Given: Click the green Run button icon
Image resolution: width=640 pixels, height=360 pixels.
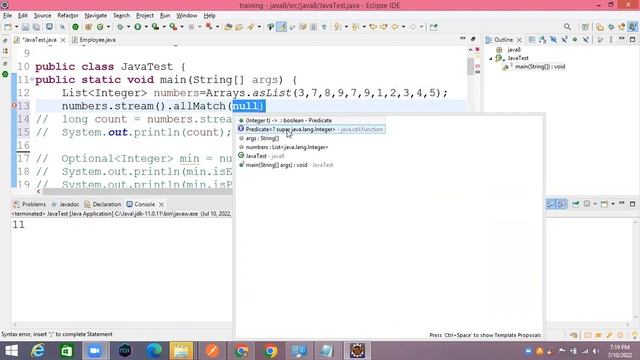Looking at the screenshot, I should (x=138, y=27).
